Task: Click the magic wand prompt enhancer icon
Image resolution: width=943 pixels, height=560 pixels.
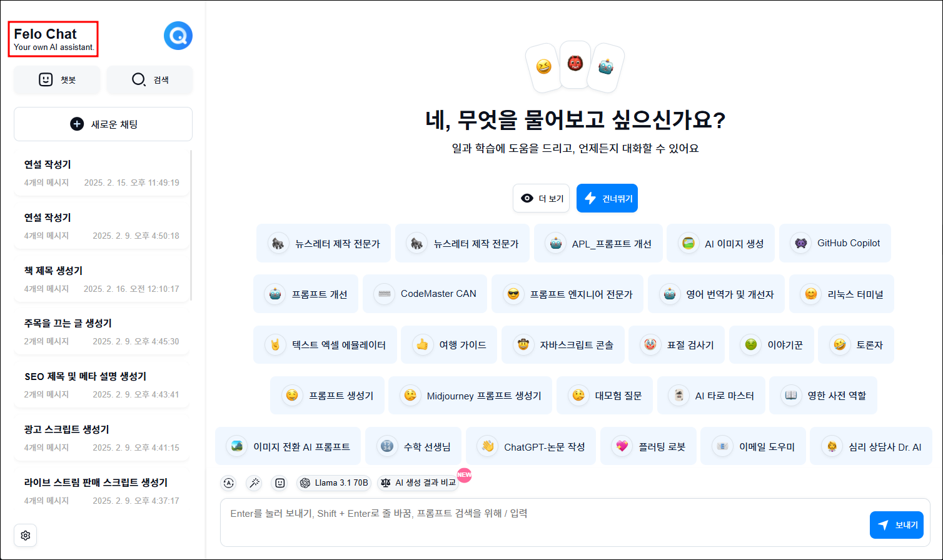Action: pyautogui.click(x=254, y=483)
